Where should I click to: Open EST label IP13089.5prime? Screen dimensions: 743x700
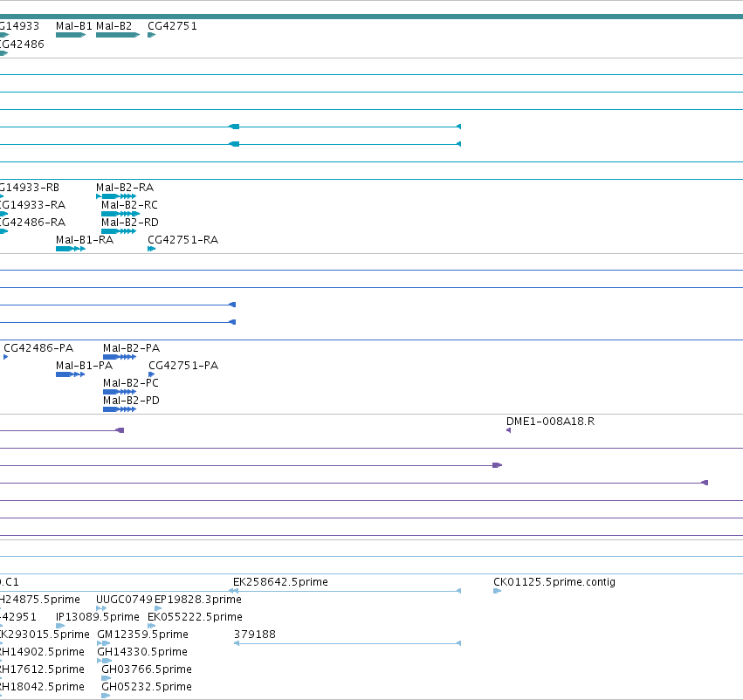[98, 617]
